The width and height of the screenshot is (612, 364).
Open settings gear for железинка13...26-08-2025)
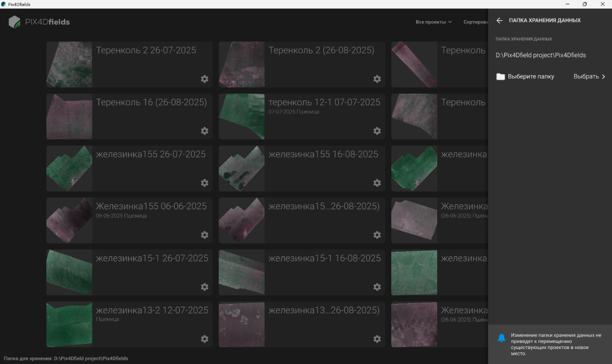(377, 339)
